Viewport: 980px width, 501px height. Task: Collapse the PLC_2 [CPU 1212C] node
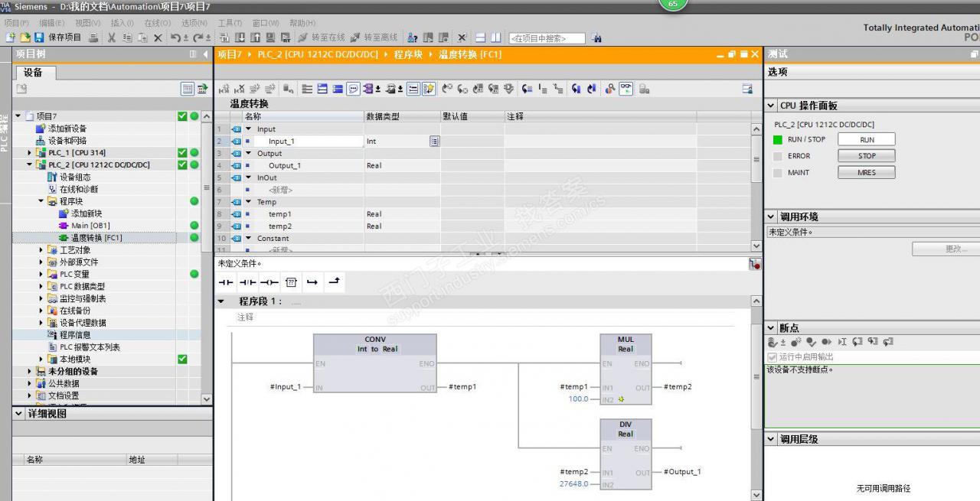[30, 164]
